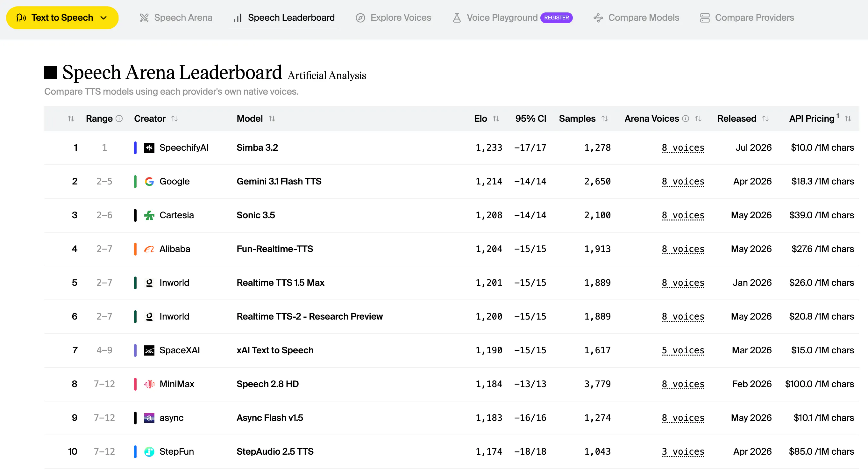This screenshot has height=476, width=868.
Task: Click the Cartesia logo icon
Action: (x=149, y=215)
